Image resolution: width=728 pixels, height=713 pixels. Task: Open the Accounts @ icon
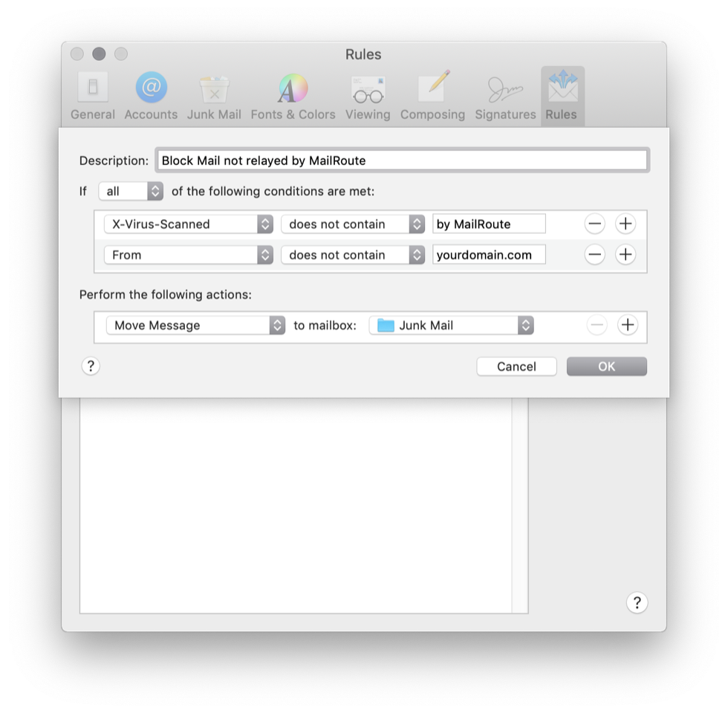click(x=152, y=87)
